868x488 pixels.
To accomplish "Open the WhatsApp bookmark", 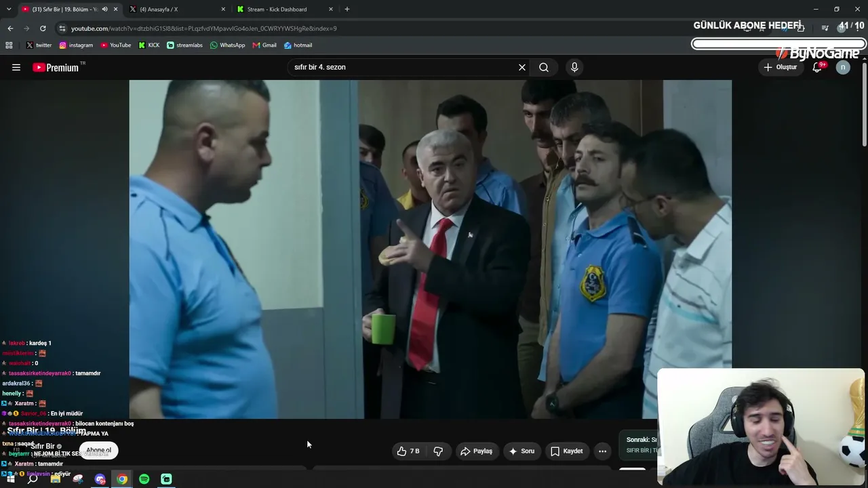I will 227,45.
